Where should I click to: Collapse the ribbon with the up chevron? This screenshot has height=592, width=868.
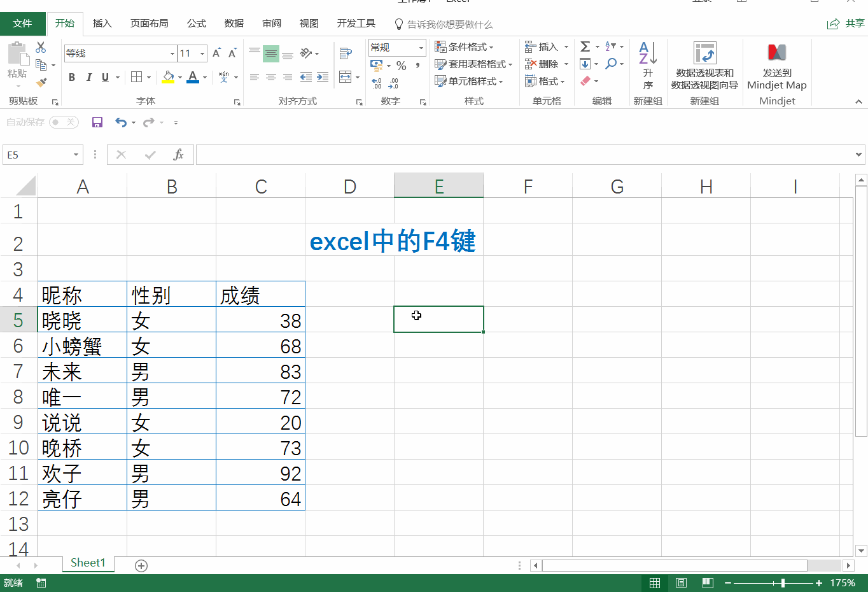click(858, 101)
